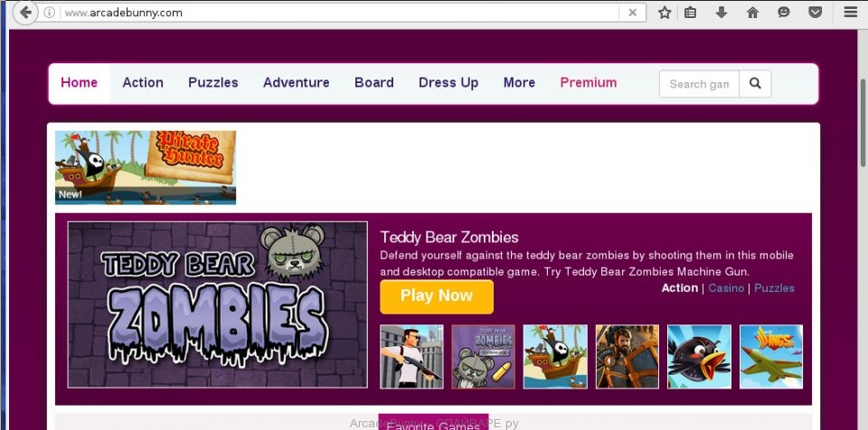Click the browser back arrow button
868x430 pixels.
tap(25, 12)
